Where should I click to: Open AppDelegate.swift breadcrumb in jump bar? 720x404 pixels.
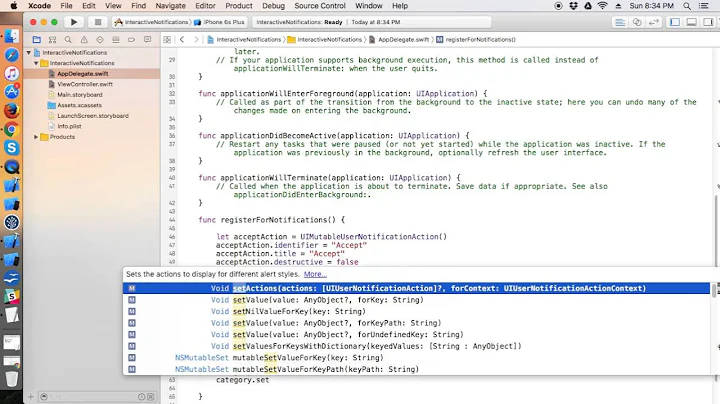point(399,40)
